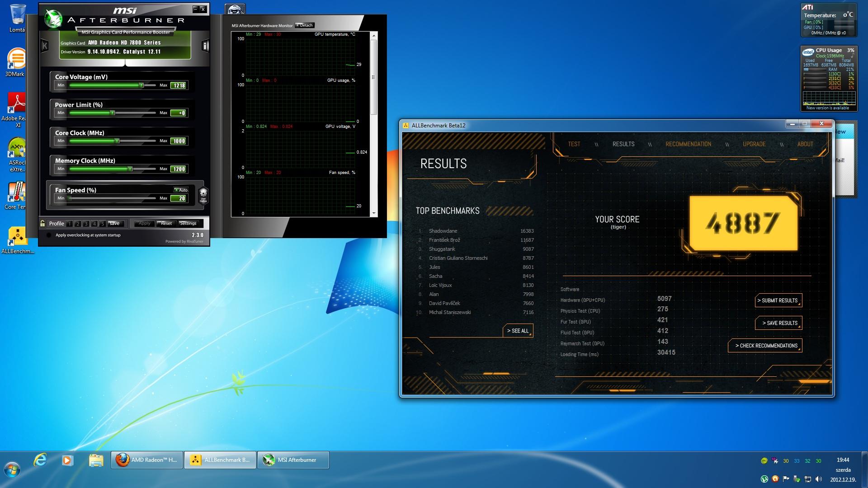Click the Memory Clock slider handle
This screenshot has width=868, height=488.
tap(130, 169)
